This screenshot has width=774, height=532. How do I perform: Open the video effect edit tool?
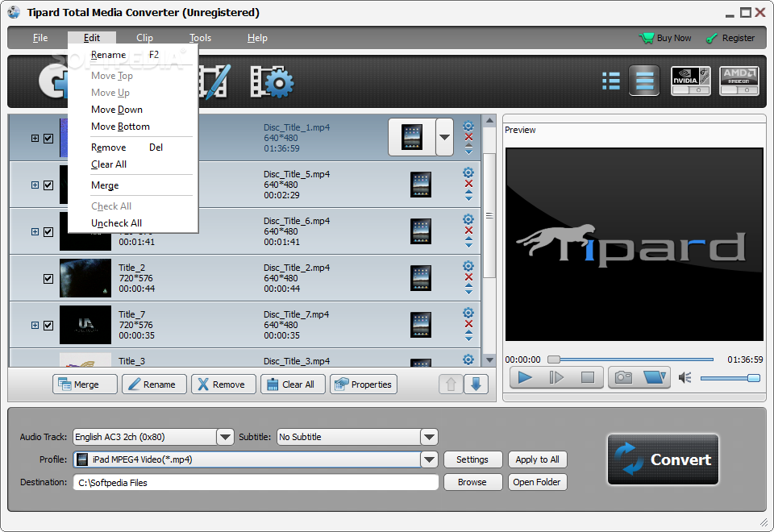tap(214, 81)
